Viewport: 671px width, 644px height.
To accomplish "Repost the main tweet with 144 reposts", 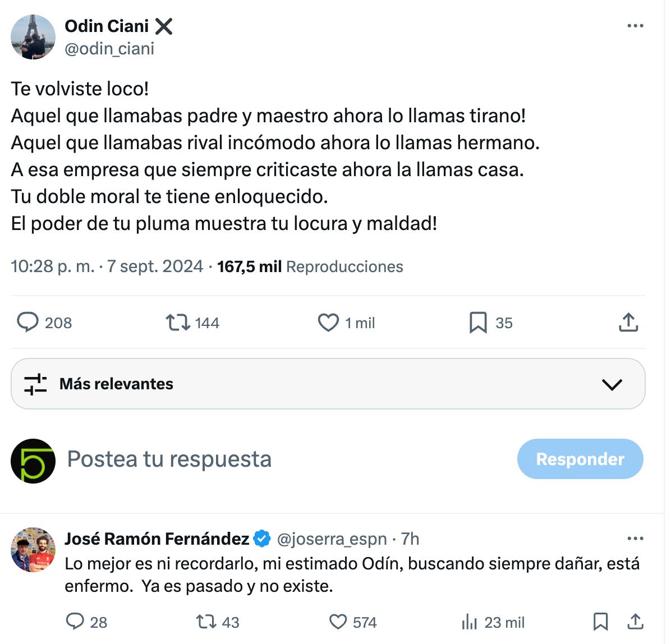I will click(x=178, y=323).
